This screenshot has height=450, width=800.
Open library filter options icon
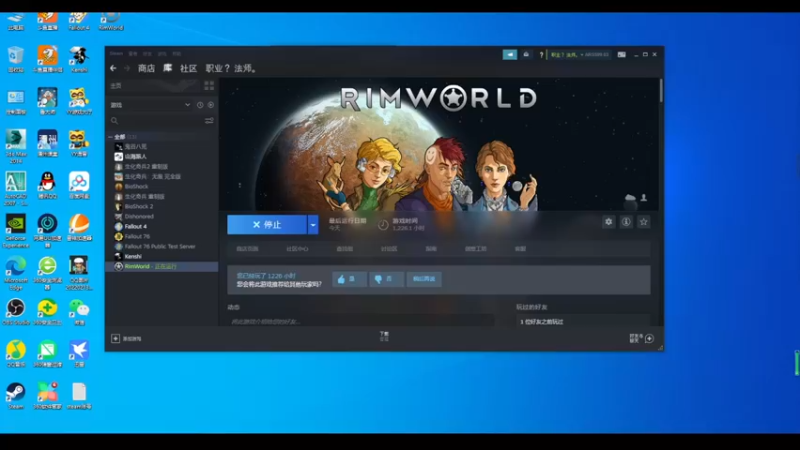[209, 121]
